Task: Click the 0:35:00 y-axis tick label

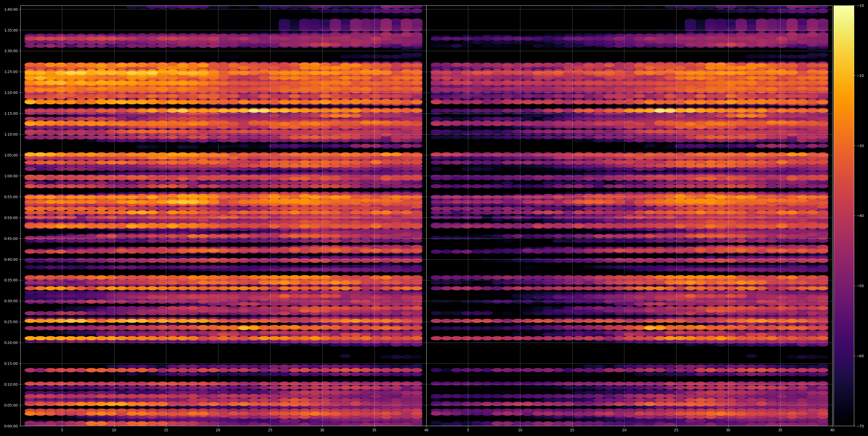Action: click(x=11, y=280)
